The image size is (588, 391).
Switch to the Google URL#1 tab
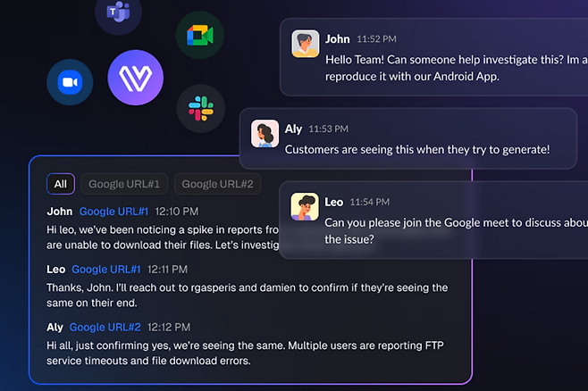point(125,184)
